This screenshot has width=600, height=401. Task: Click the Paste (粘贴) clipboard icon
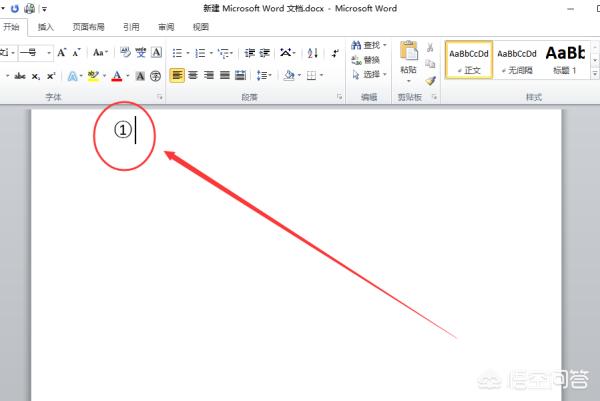(408, 55)
